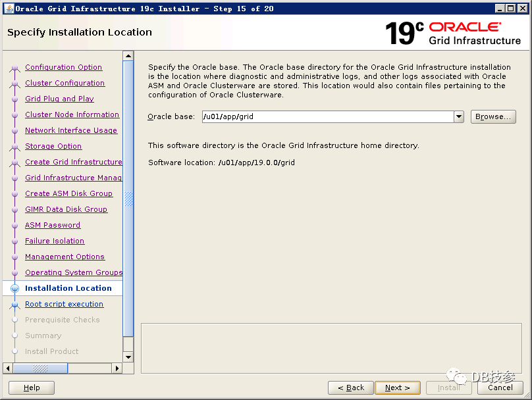The width and height of the screenshot is (532, 400).
Task: Open the ASM Password step
Action: (53, 225)
